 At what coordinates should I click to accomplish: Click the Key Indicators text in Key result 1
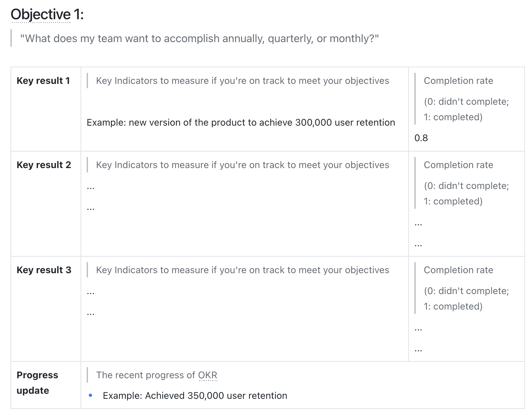[x=242, y=81]
